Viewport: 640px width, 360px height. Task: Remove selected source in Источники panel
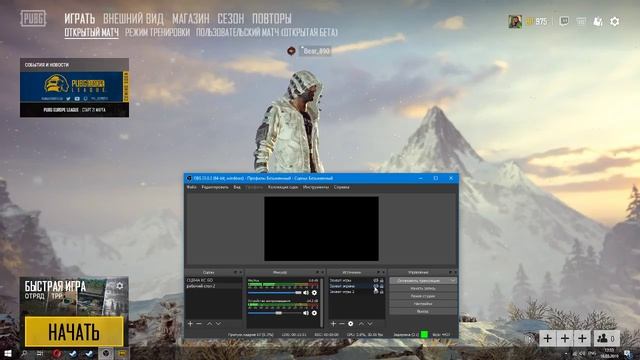coord(342,324)
